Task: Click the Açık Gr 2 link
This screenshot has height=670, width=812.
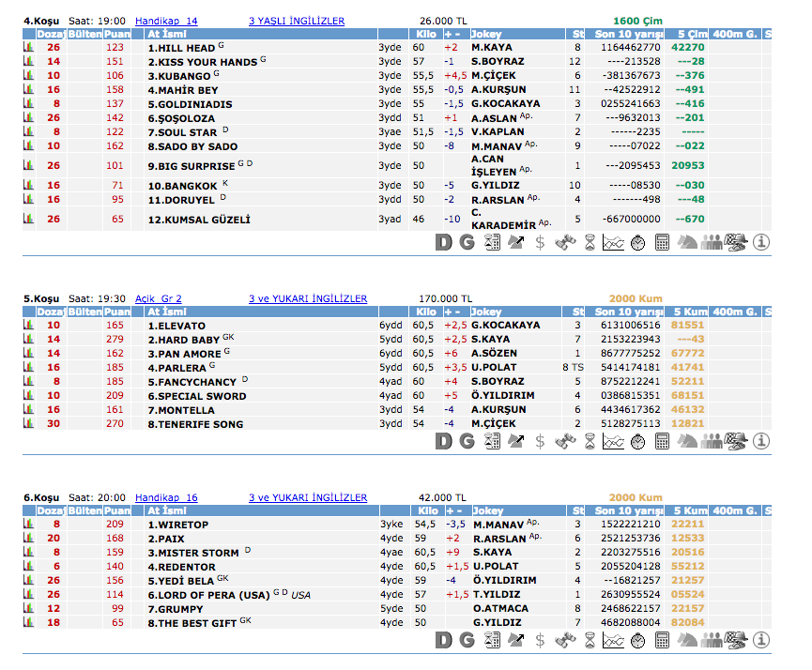Action: [159, 298]
